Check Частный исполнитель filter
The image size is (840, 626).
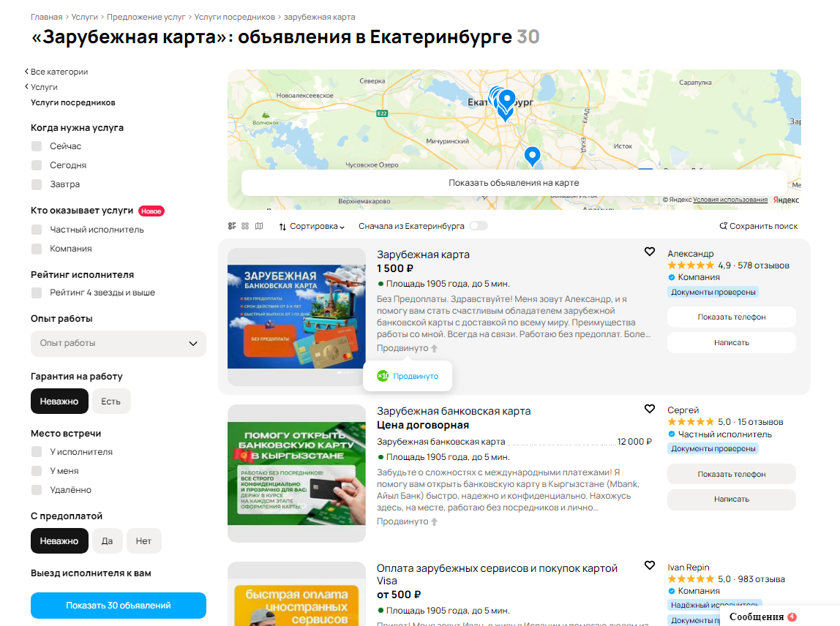[37, 230]
